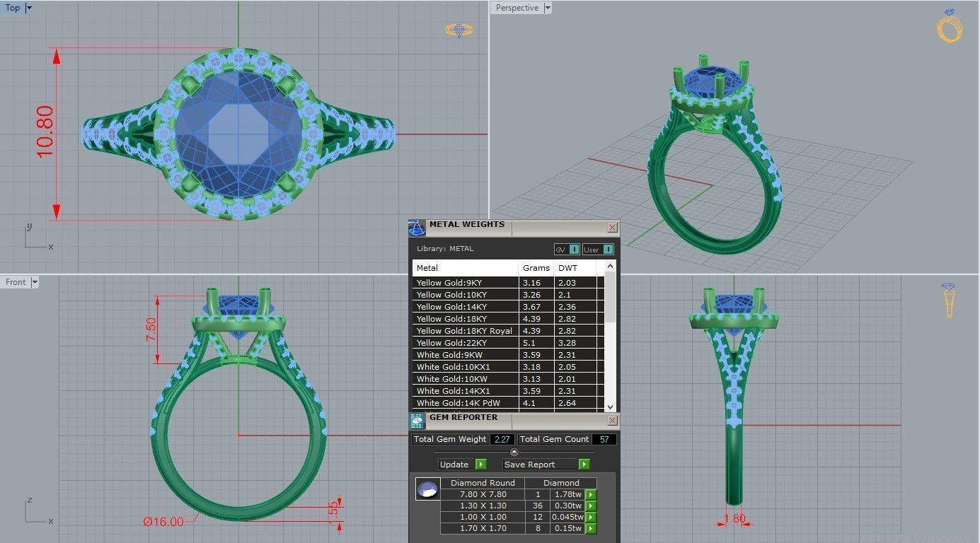Select the Yellow Gold:10KY row

pyautogui.click(x=508, y=295)
